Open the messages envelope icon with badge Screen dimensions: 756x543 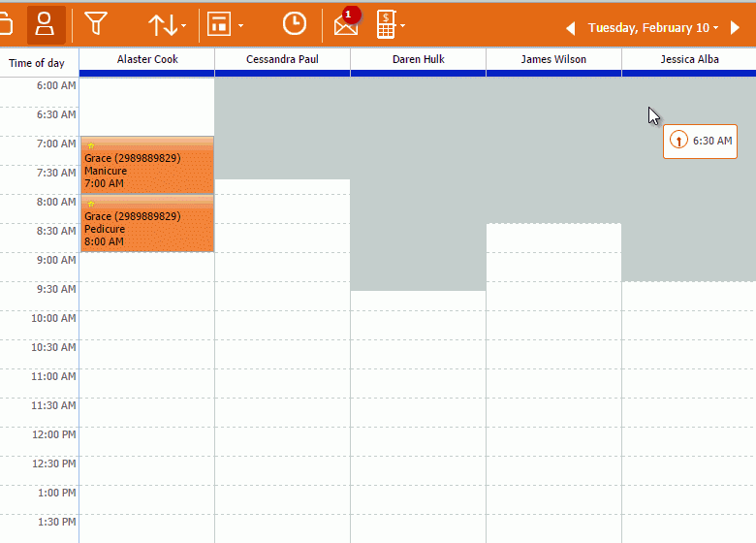(x=347, y=21)
